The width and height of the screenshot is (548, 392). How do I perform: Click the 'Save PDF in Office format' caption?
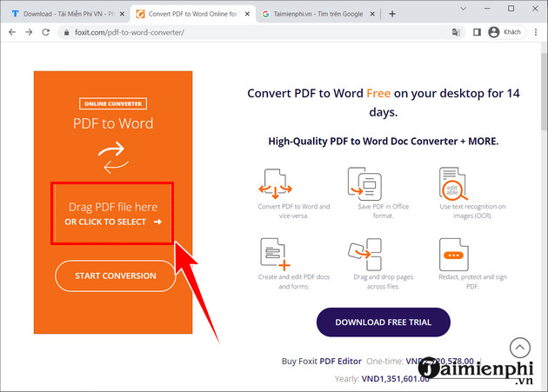click(x=383, y=211)
